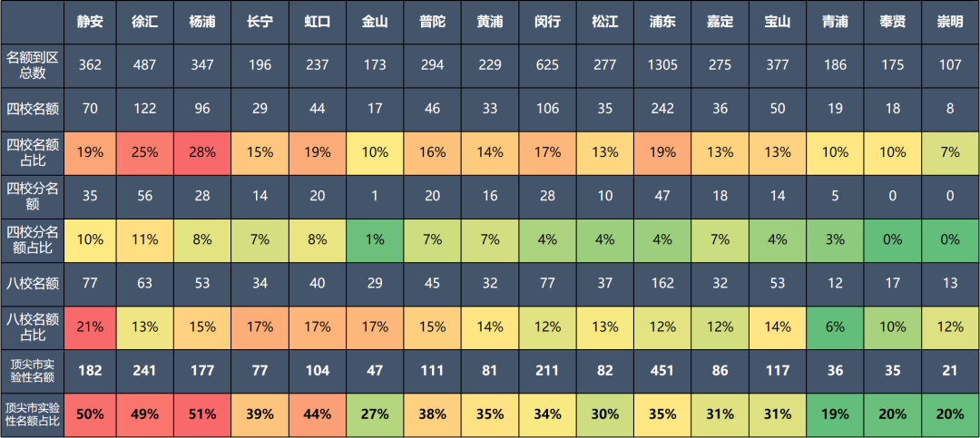Click the red 28% cell under 杨浦

202,152
